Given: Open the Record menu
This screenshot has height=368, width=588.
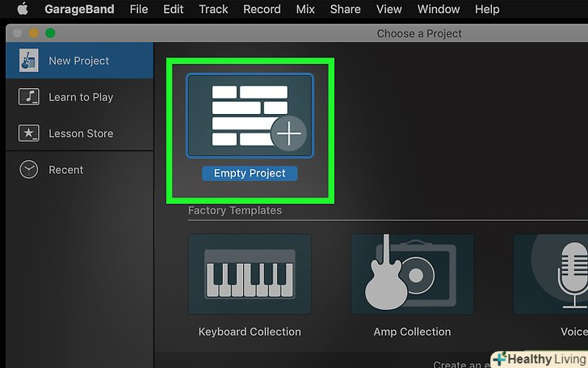Looking at the screenshot, I should pyautogui.click(x=262, y=9).
